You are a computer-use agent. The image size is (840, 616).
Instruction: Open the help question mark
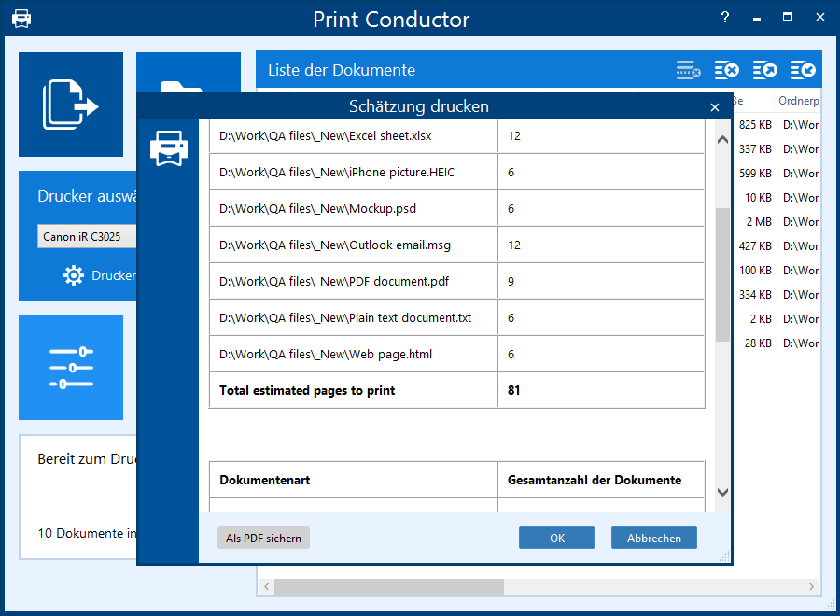(x=725, y=18)
